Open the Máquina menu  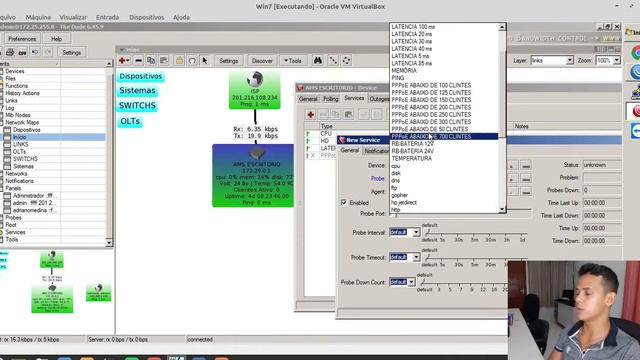pos(38,17)
